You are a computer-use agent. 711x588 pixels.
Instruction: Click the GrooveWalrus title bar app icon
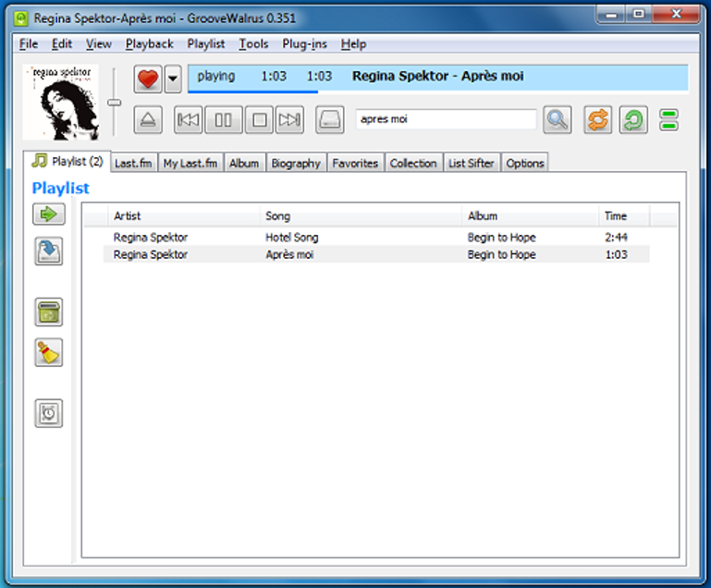[x=21, y=18]
